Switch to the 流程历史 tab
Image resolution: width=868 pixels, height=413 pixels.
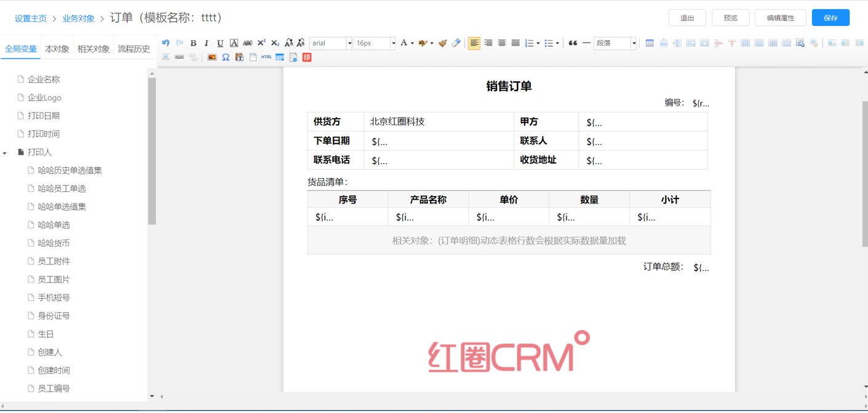tap(133, 49)
